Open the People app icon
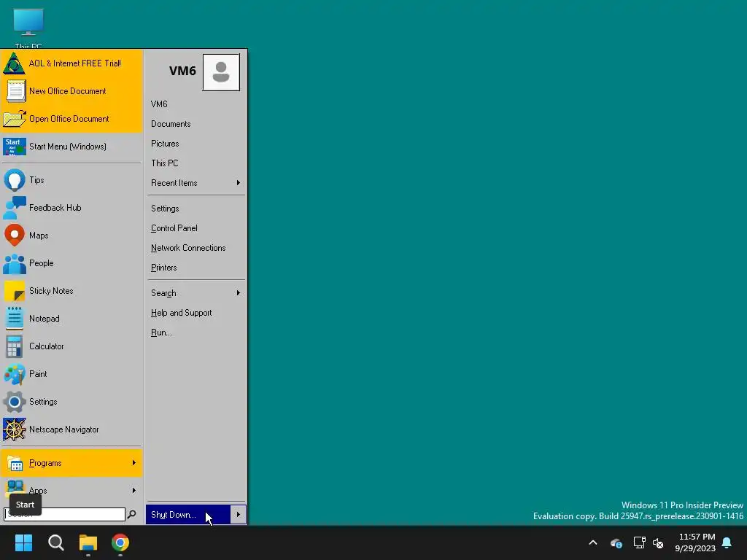This screenshot has height=560, width=747. pos(15,263)
